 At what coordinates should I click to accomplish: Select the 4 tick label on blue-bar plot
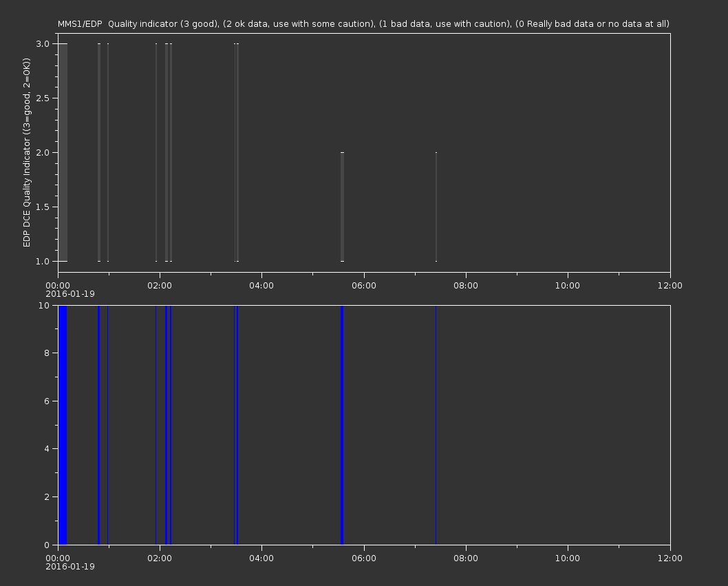coord(47,449)
